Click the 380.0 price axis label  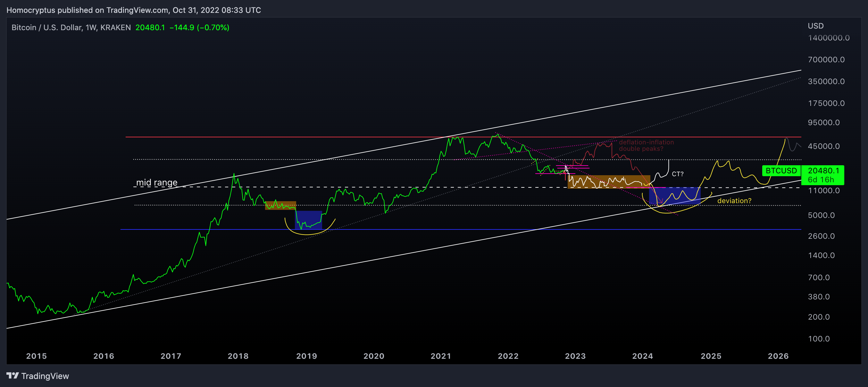click(x=819, y=297)
